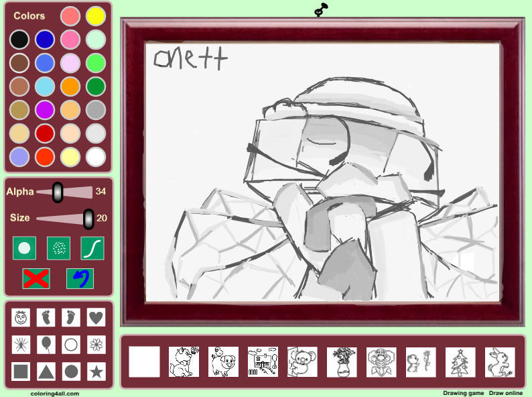The width and height of the screenshot is (532, 397).
Task: Choose the sky blue color swatch
Action: pos(45,87)
